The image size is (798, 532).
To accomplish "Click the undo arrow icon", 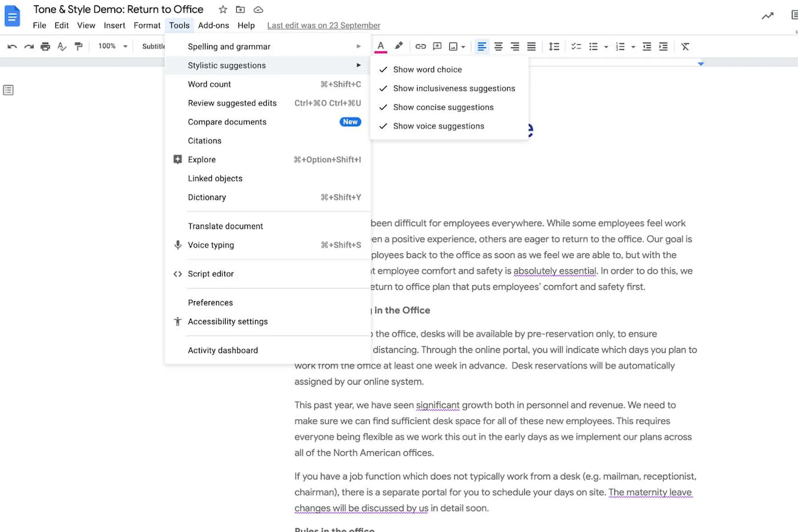I will tap(12, 46).
